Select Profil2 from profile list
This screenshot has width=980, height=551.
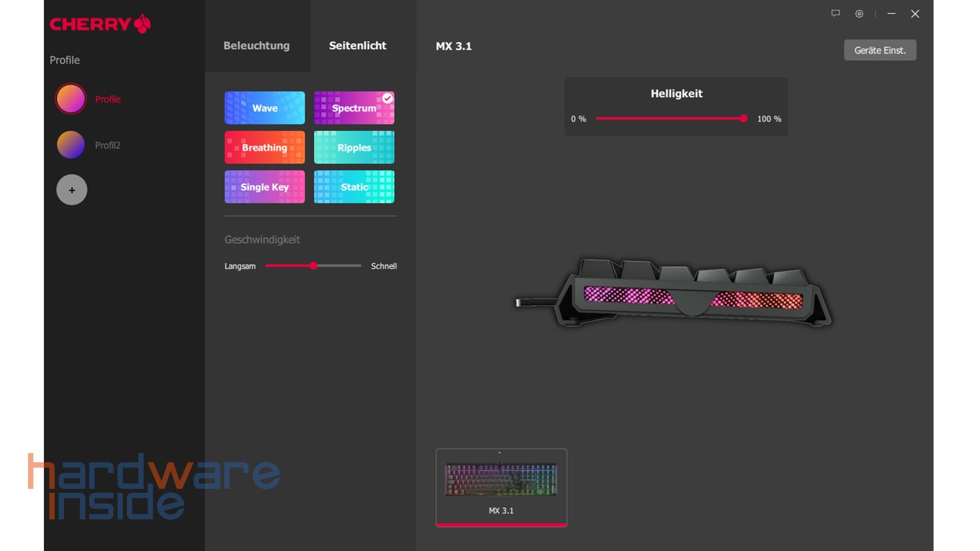point(107,145)
